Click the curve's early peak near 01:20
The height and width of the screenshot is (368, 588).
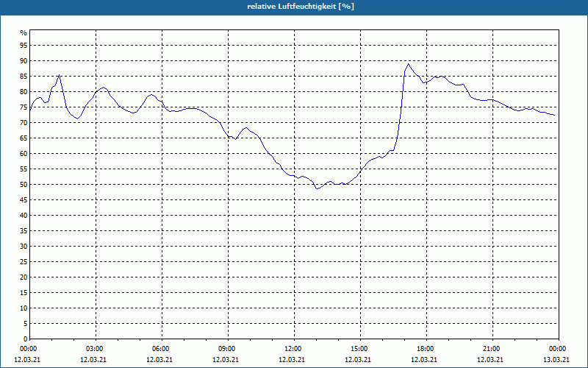tap(60, 75)
